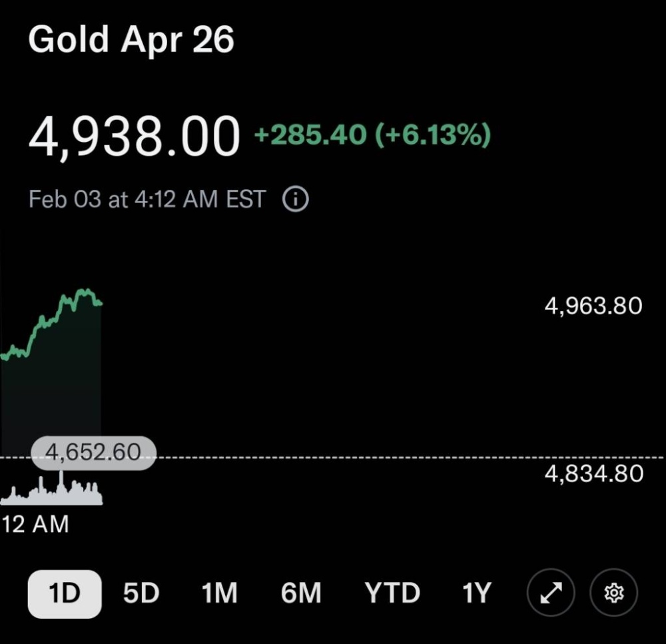666x644 pixels.
Task: Select the YTD performance range
Action: coord(392,593)
